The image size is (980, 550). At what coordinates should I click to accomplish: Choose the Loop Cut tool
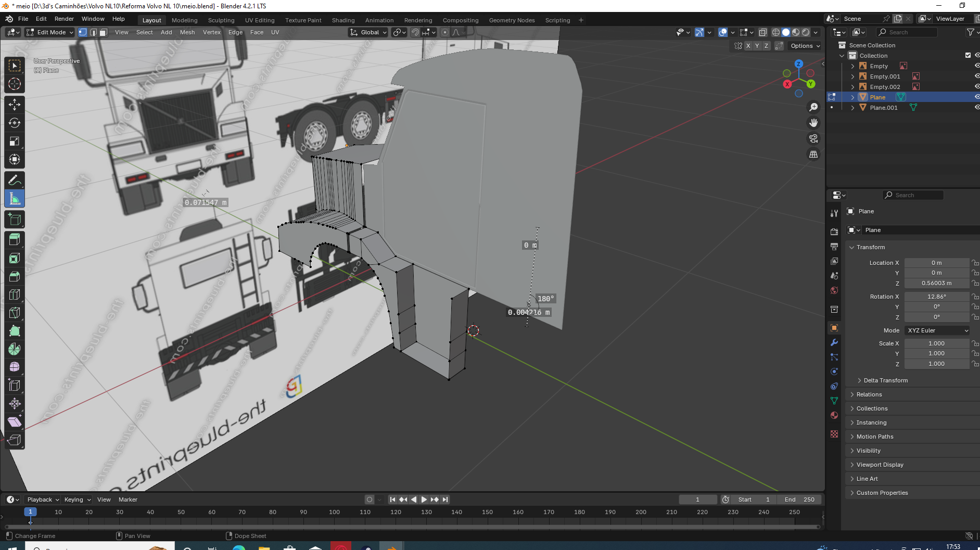click(x=15, y=295)
